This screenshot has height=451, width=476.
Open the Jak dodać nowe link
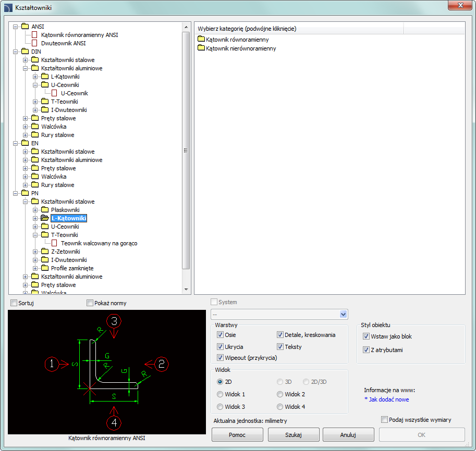pyautogui.click(x=386, y=399)
